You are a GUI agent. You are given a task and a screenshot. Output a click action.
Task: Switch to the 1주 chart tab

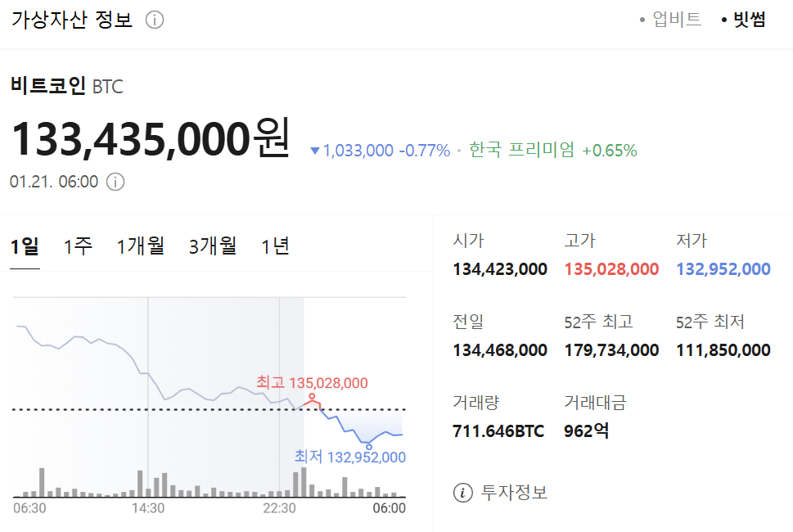click(78, 246)
